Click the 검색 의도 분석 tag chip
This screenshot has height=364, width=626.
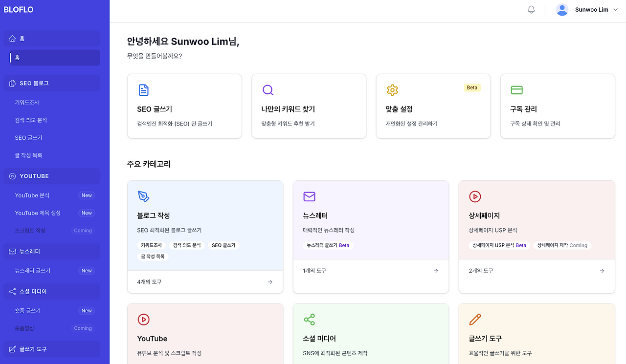[x=186, y=245]
